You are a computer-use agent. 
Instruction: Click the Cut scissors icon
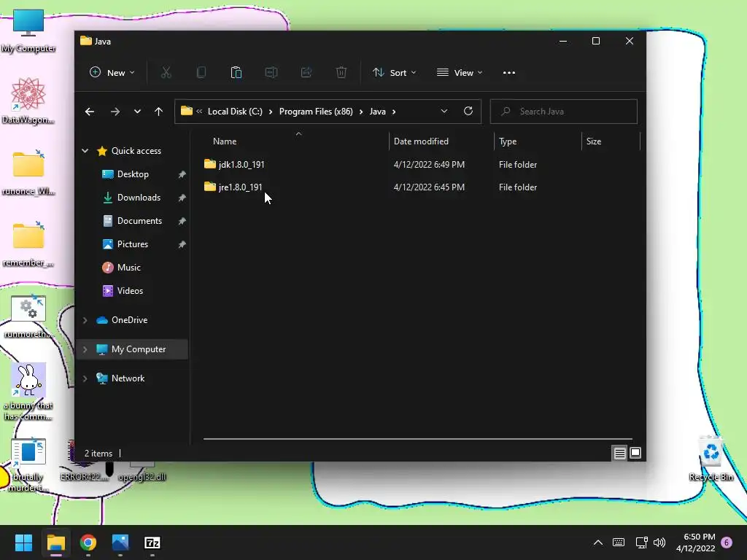pos(166,72)
